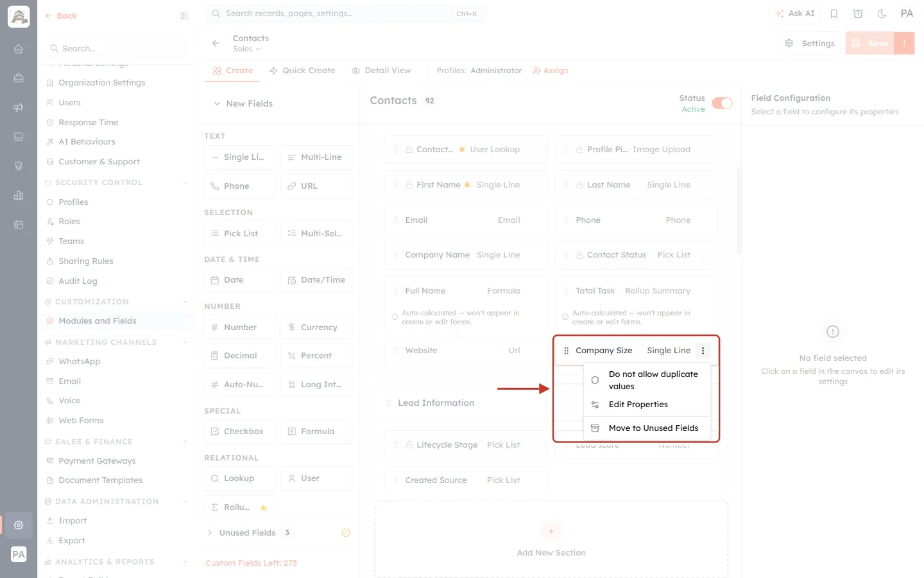Toggle the Contacts Active status switch

tap(723, 103)
